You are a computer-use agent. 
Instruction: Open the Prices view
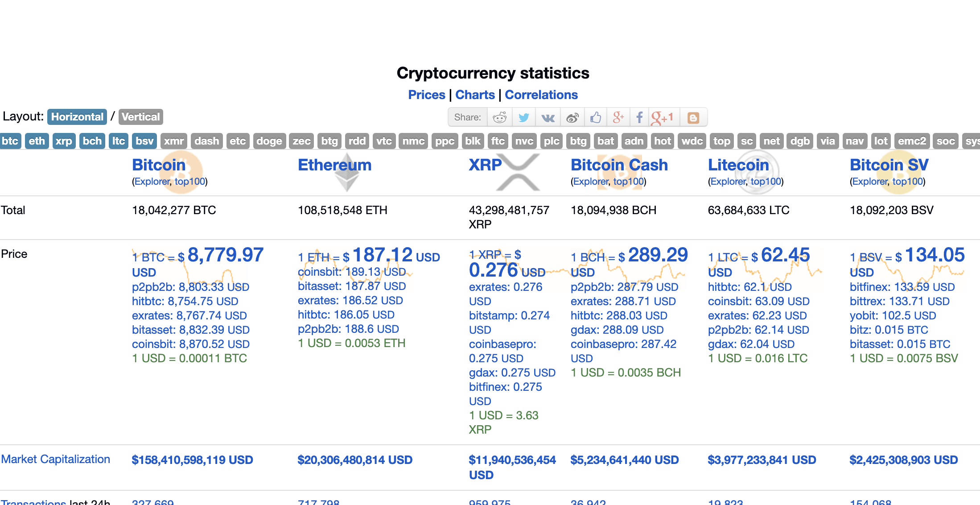point(426,94)
